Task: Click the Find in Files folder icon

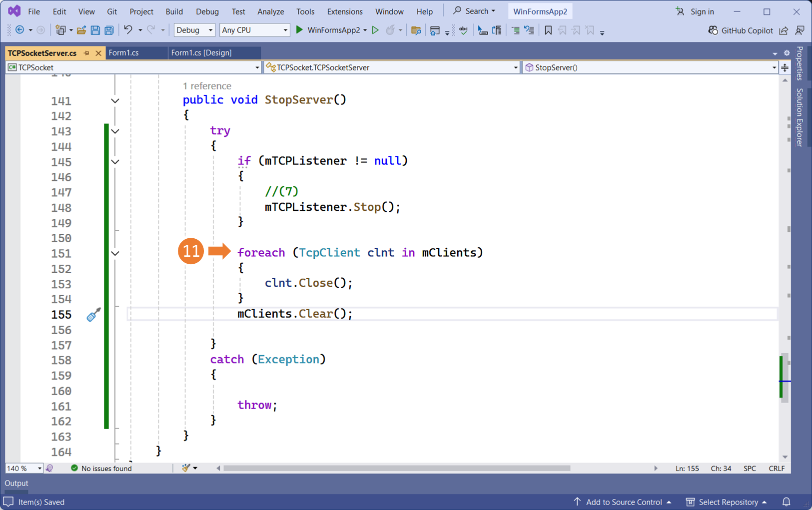Action: pyautogui.click(x=416, y=30)
